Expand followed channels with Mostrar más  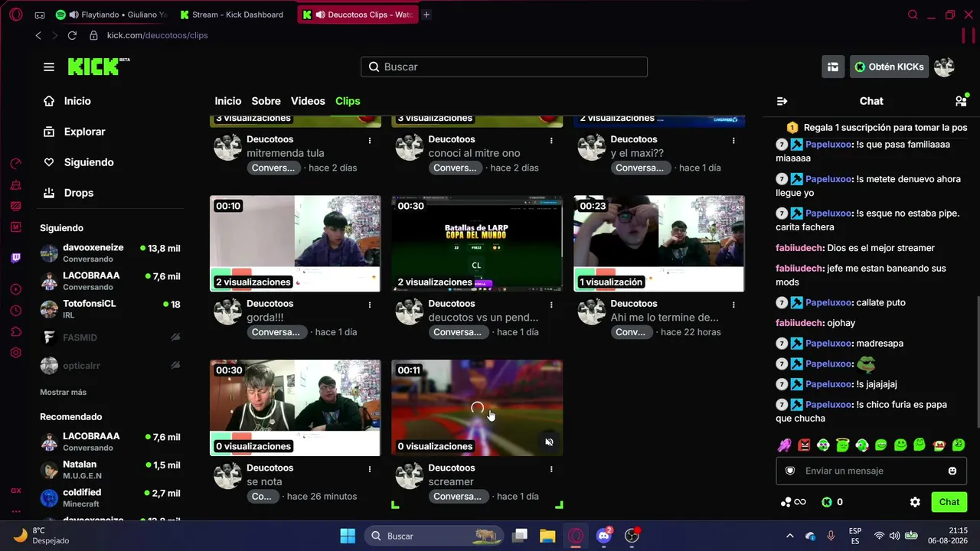pos(63,392)
